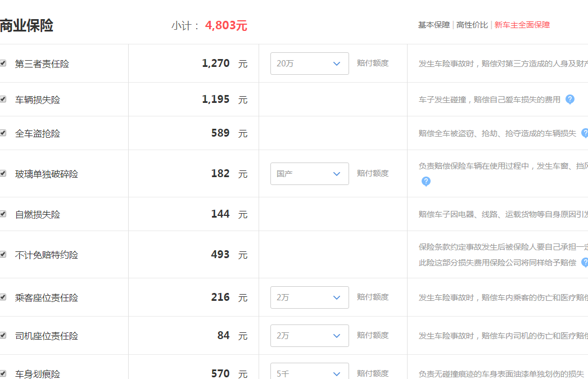Click the 玻璃单独破碎险 label
The width and height of the screenshot is (588, 379).
pos(47,174)
